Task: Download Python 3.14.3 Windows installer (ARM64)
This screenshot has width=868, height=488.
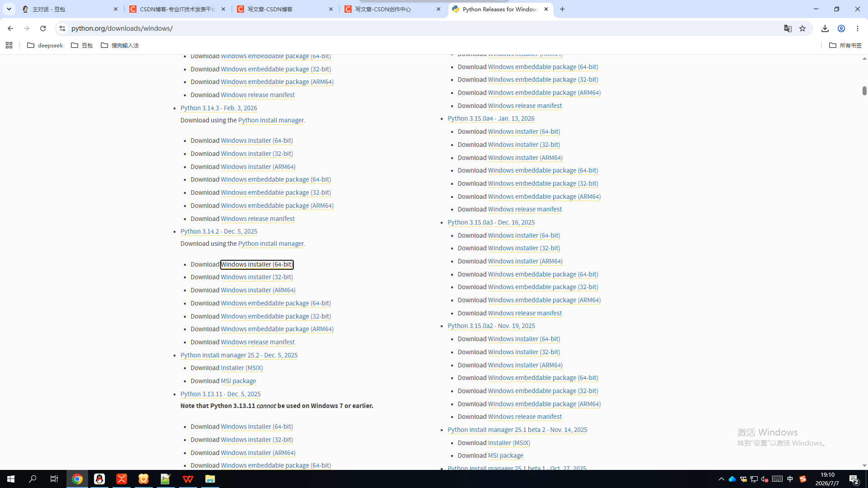Action: (258, 167)
